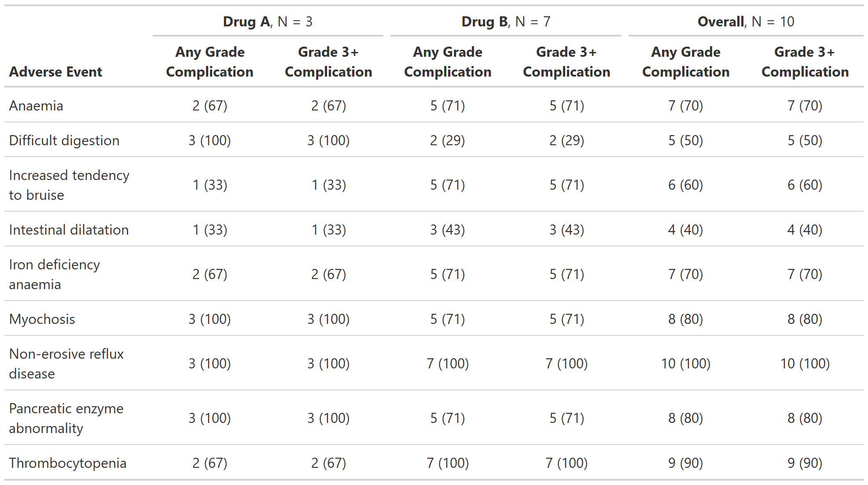Click the Anaemia row label
The height and width of the screenshot is (485, 868).
pyautogui.click(x=36, y=106)
